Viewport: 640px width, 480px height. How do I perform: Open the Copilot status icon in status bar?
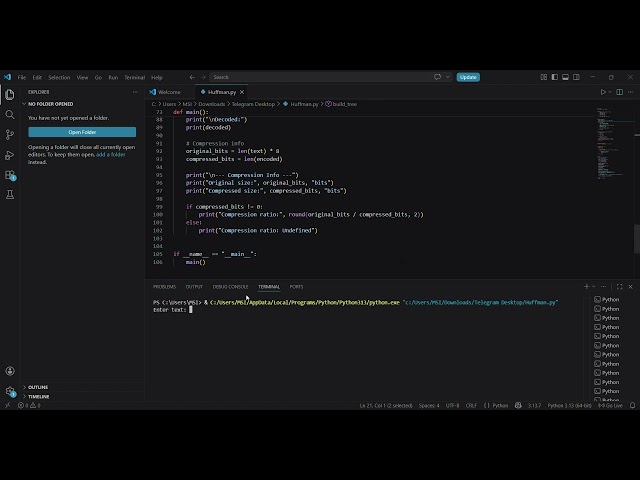pyautogui.click(x=518, y=406)
